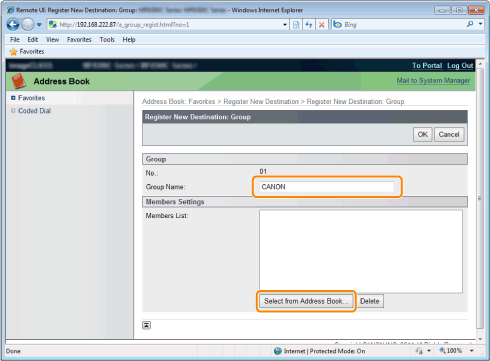Open the Mail to System Manager link
Viewport: 490px width, 361px height.
pyautogui.click(x=433, y=80)
